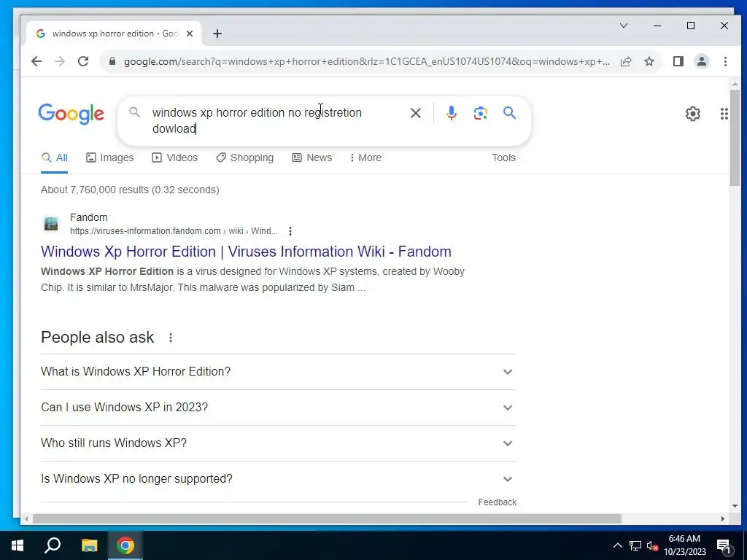Click the "People also ask" heading
The image size is (747, 560).
tap(98, 338)
